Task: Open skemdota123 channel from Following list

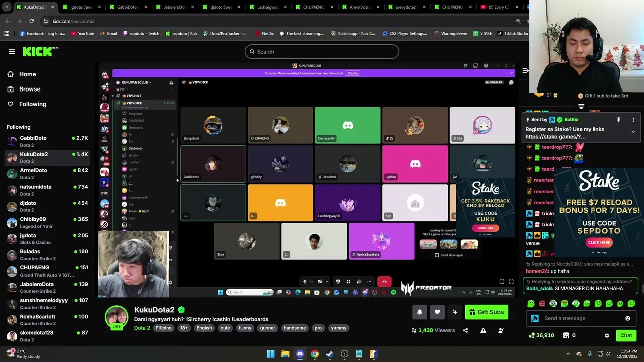Action: [47, 336]
